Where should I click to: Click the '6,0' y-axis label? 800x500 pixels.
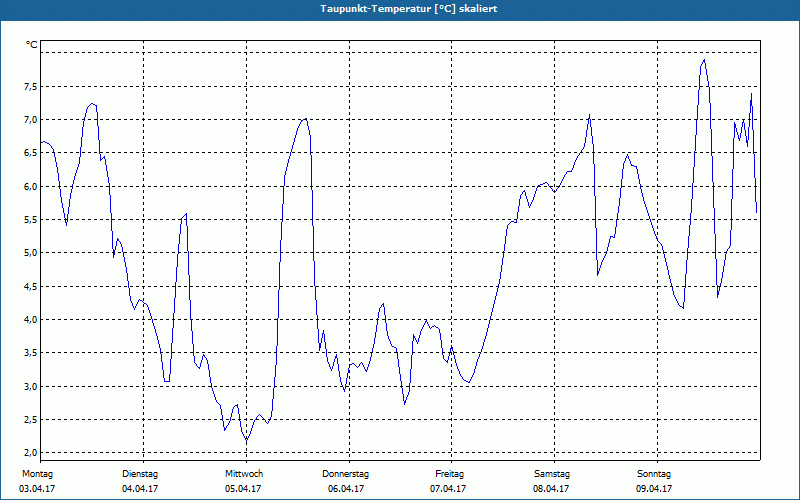click(x=30, y=187)
